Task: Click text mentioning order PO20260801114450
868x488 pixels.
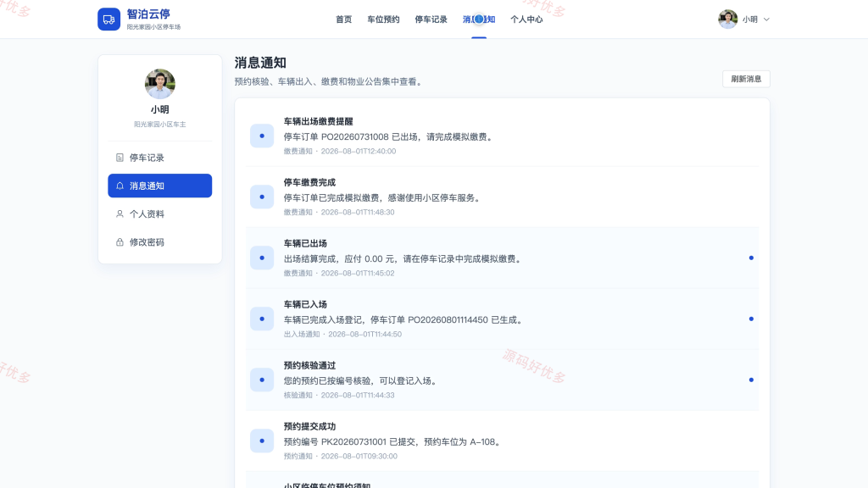Action: coord(403,319)
